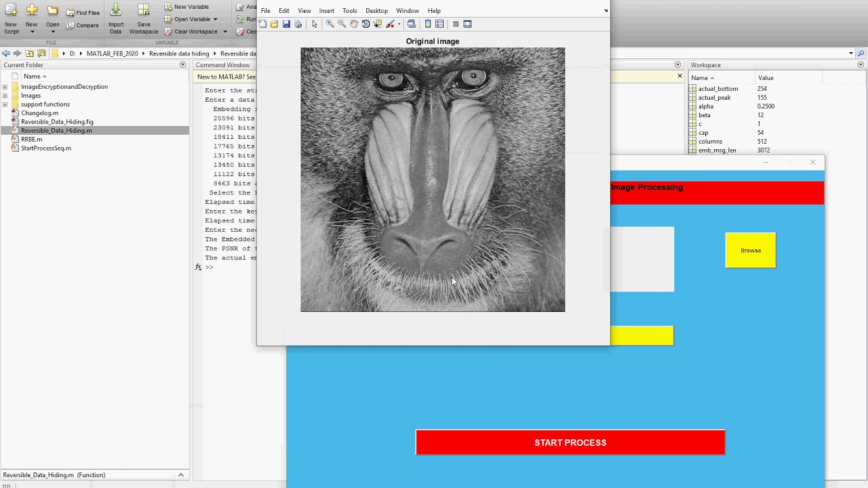Select RRBE.m in Current Folder list

pyautogui.click(x=32, y=140)
